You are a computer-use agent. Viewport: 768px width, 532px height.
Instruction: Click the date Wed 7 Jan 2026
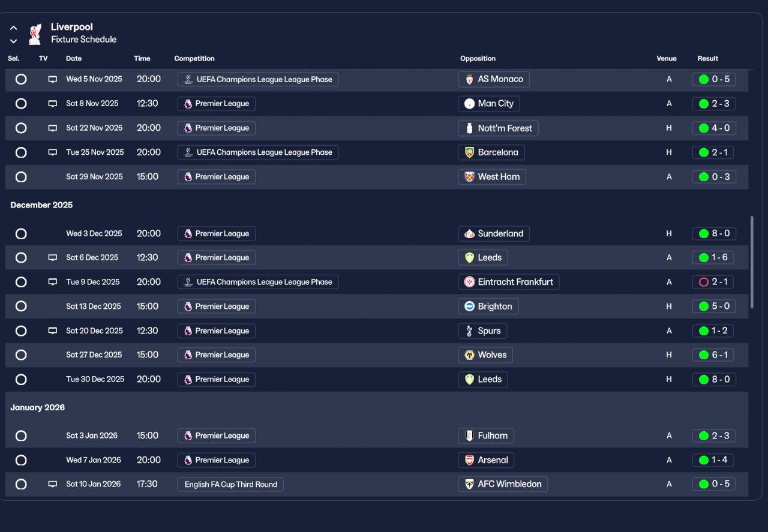point(94,460)
